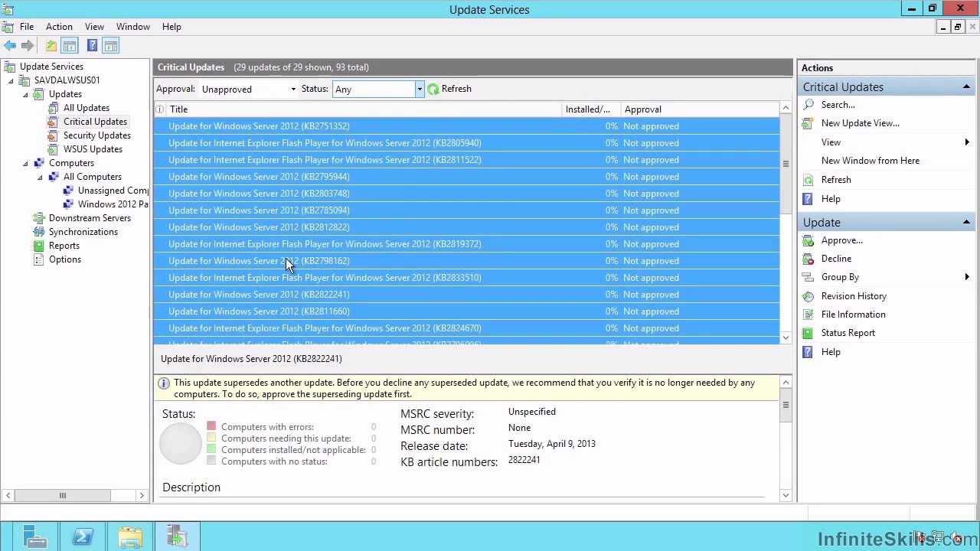Open File Information action
This screenshot has width=980, height=551.
pos(853,315)
